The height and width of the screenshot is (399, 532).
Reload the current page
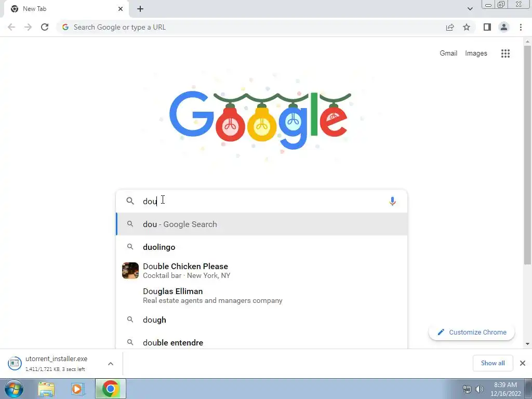(45, 27)
